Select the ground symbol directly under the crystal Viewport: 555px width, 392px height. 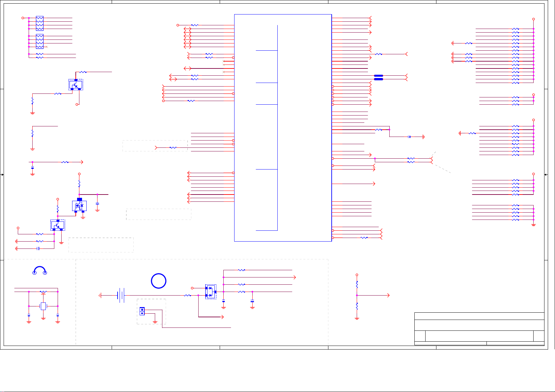coord(43,318)
